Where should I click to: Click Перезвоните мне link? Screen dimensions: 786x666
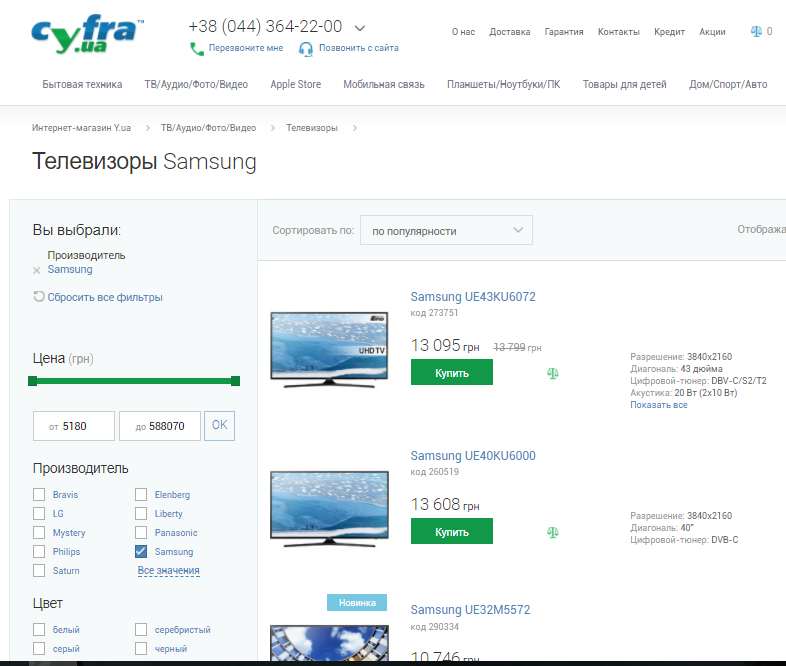pos(246,48)
